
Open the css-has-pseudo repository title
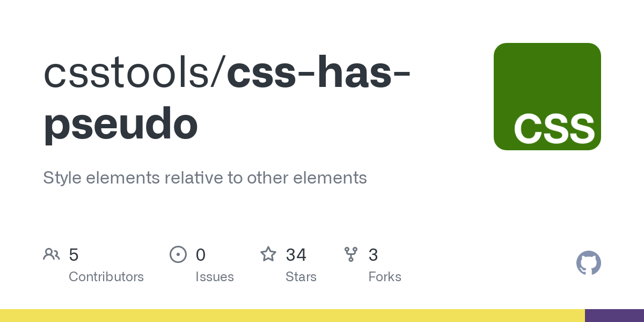pyautogui.click(x=227, y=99)
